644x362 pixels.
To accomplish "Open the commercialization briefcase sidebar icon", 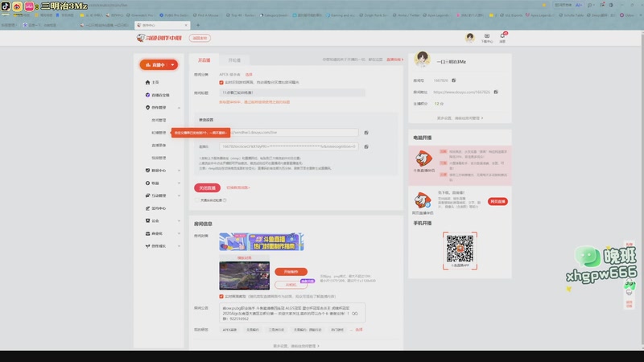I will point(147,233).
